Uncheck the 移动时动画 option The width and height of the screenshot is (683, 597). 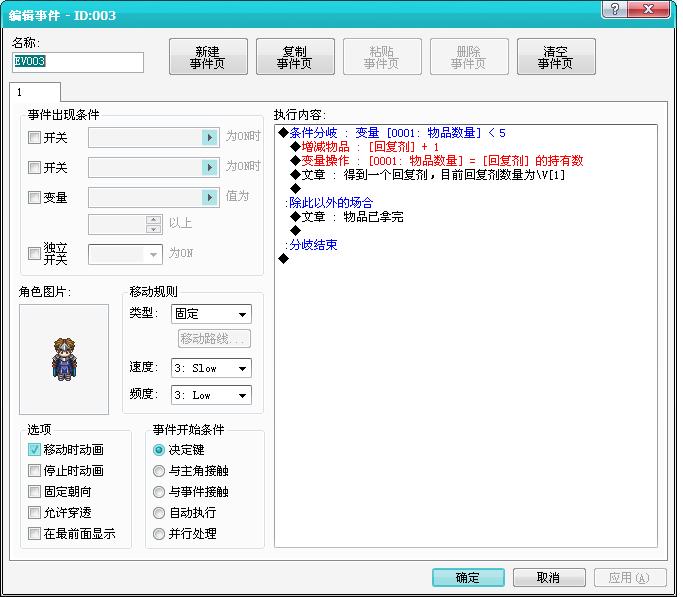click(x=34, y=449)
